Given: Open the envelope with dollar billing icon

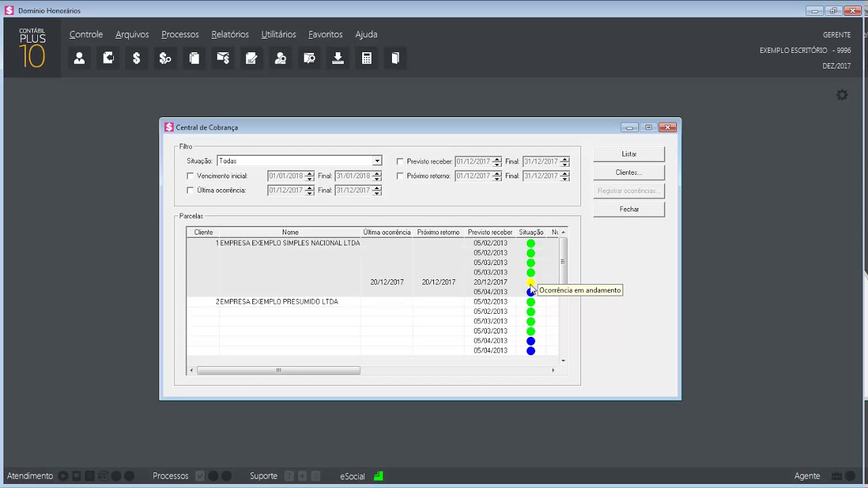Looking at the screenshot, I should (222, 58).
